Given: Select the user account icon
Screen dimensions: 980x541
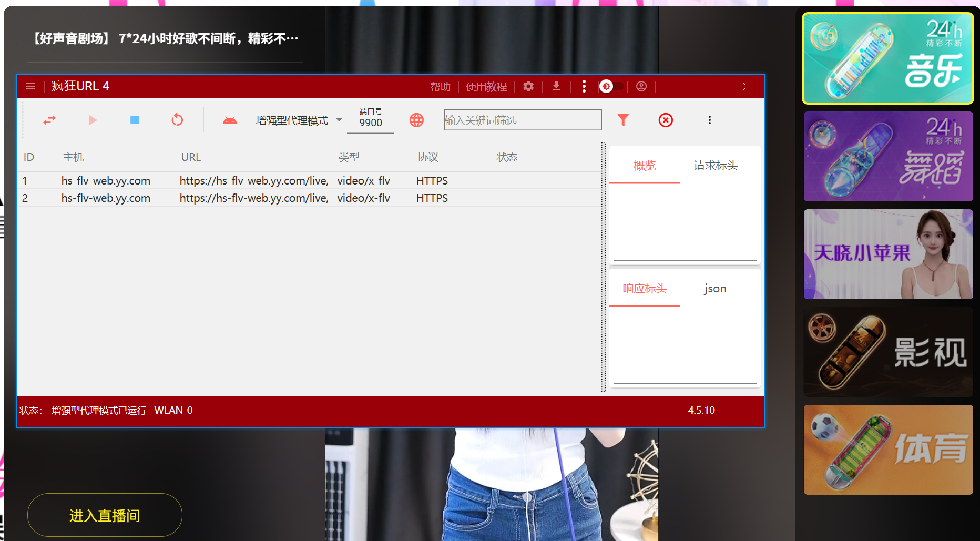Looking at the screenshot, I should pos(641,86).
